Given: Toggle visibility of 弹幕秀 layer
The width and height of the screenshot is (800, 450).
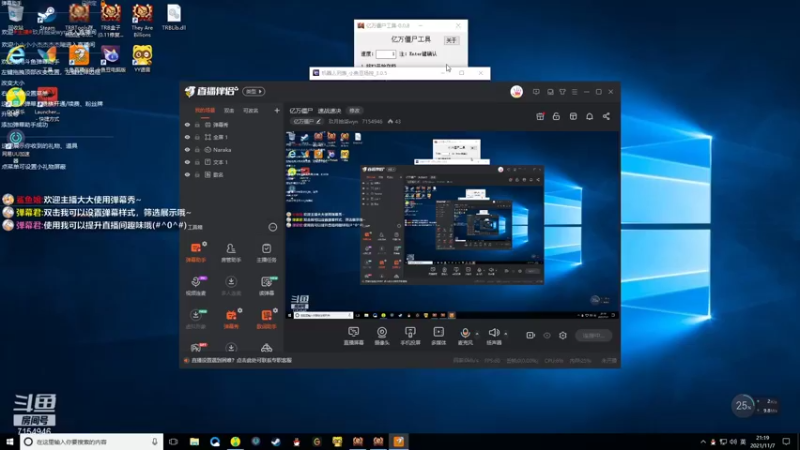Looking at the screenshot, I should pos(187,124).
